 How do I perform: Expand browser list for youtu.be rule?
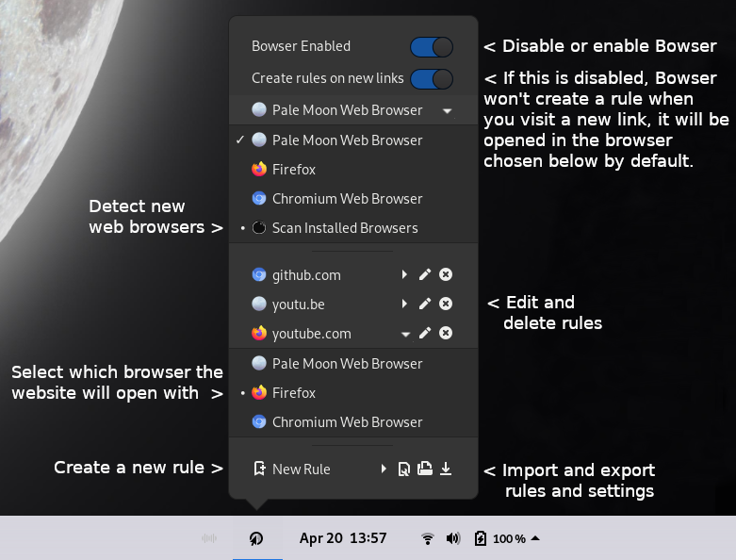pos(404,304)
